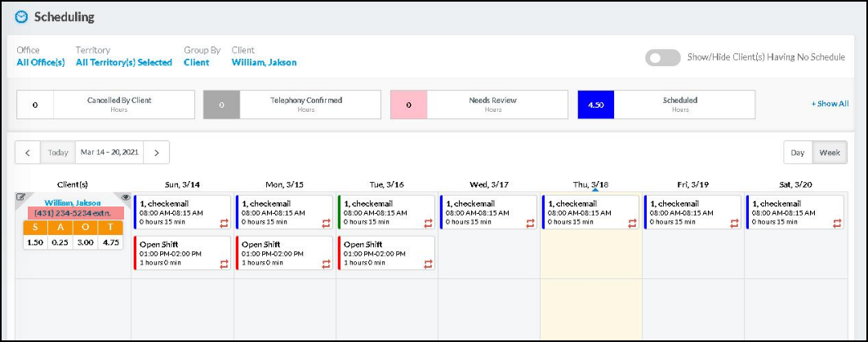Click recurring icon on Sunday 3/14 checkemail shift

[225, 222]
